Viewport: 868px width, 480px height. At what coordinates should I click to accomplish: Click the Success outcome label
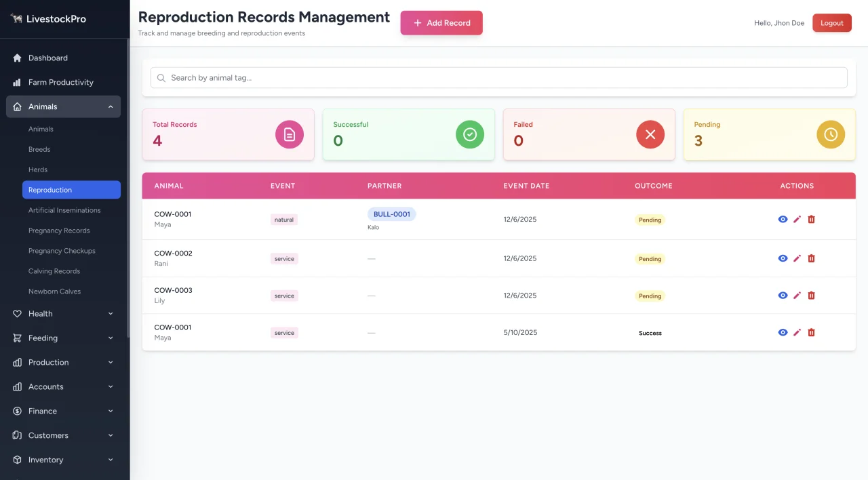click(650, 333)
